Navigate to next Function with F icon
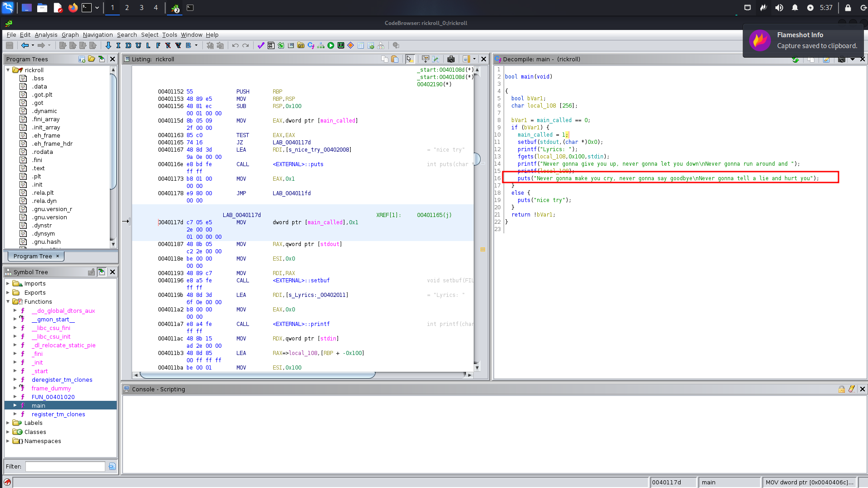 (158, 45)
